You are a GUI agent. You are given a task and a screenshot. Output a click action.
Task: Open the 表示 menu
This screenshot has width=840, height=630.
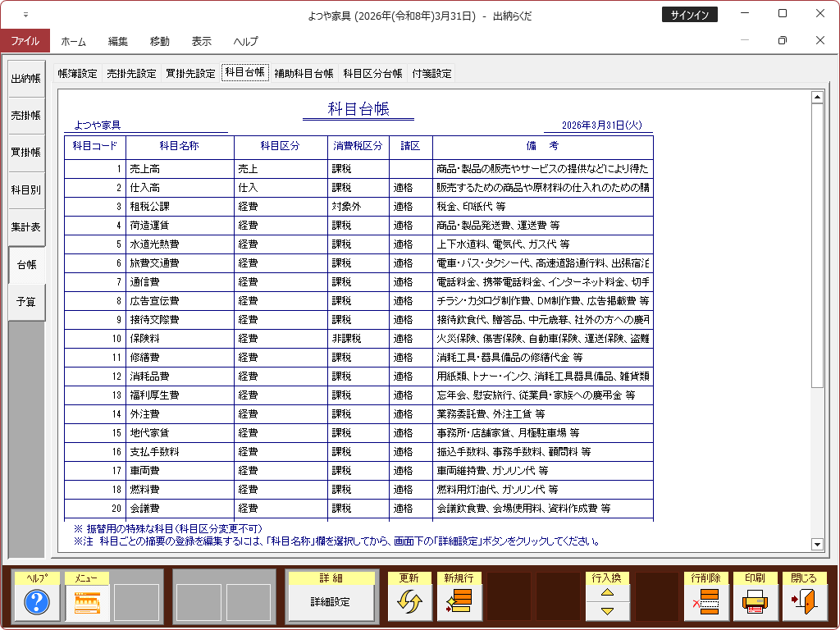201,41
